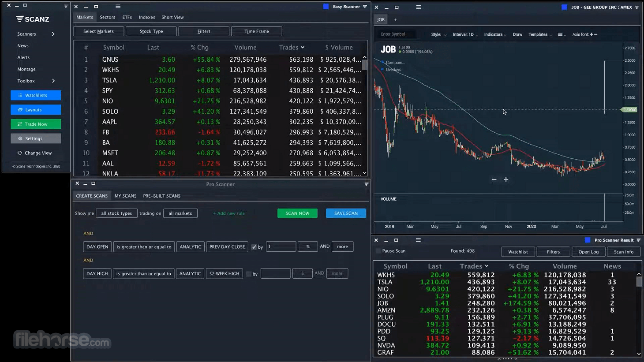
Task: Expand Scanners submenu arrow
Action: [x=53, y=34]
